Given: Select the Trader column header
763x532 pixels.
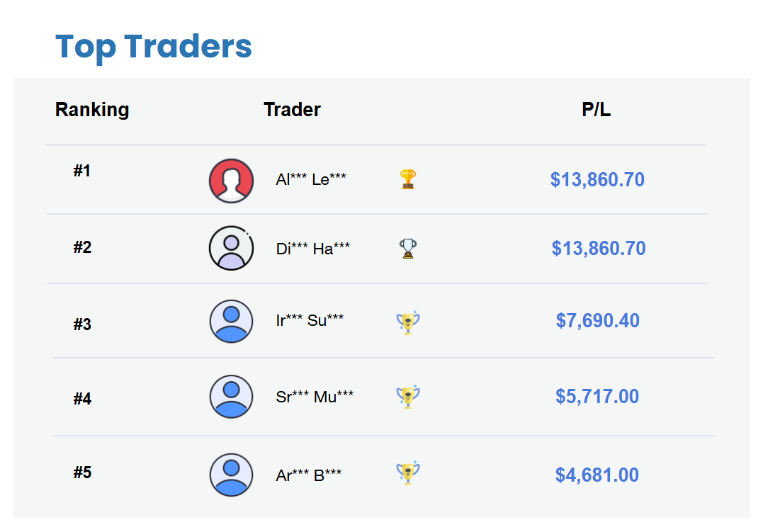Looking at the screenshot, I should click(292, 110).
